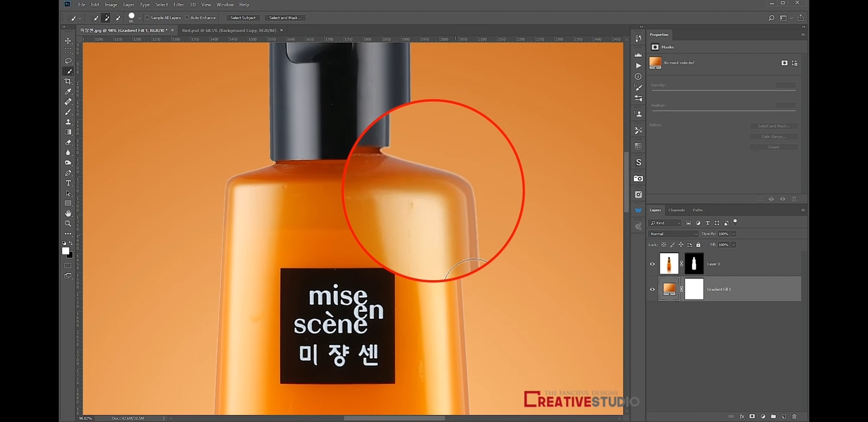Select the Clone Stamp tool
Screen dimensions: 868x422
click(x=68, y=122)
